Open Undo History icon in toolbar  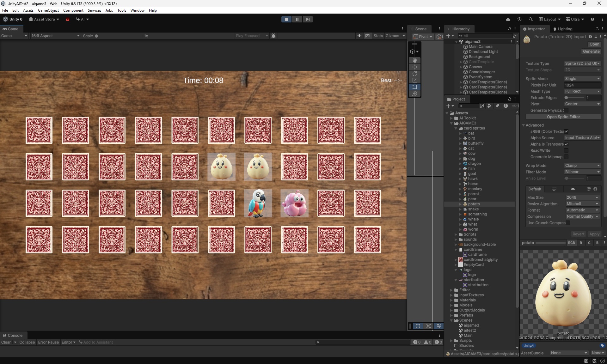tap(519, 19)
